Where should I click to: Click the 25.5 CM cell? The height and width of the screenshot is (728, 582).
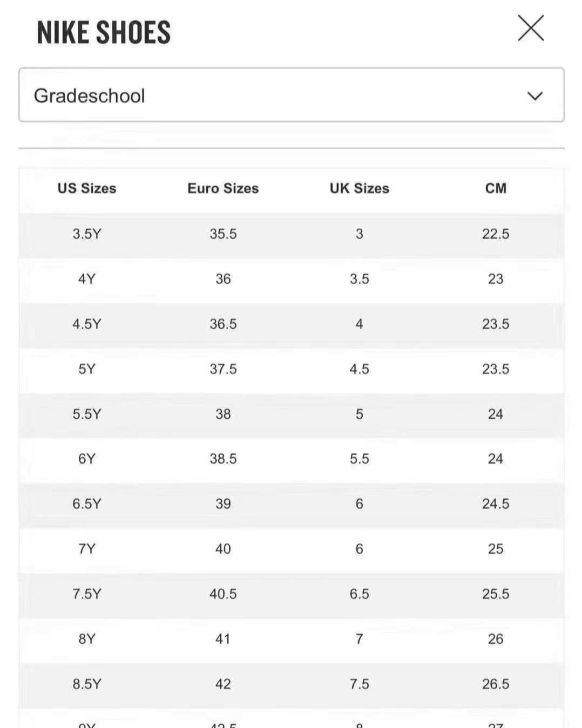(496, 594)
